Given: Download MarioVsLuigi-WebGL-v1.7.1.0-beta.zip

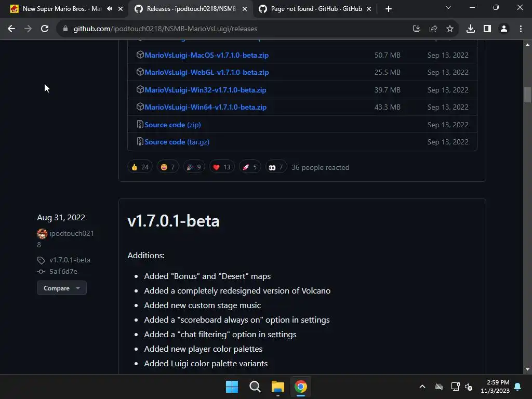Looking at the screenshot, I should 207,72.
